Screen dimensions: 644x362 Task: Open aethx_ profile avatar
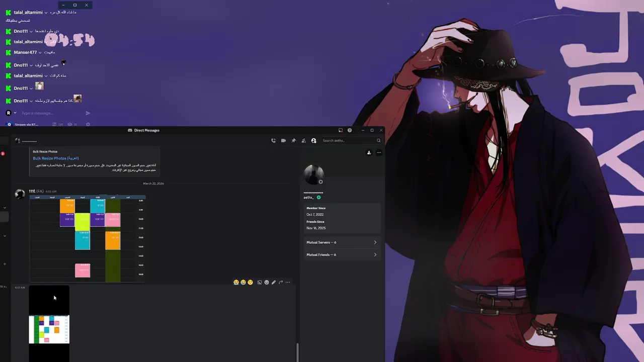(314, 175)
